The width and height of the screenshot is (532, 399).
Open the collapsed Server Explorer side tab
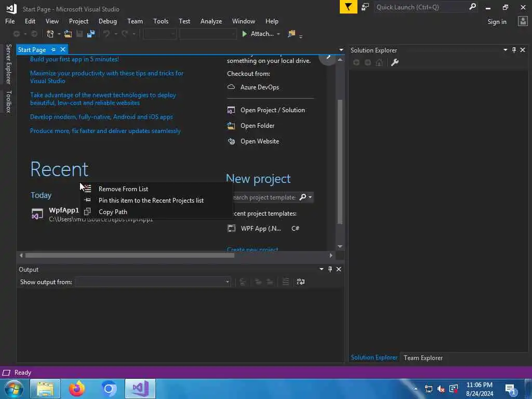[8, 64]
